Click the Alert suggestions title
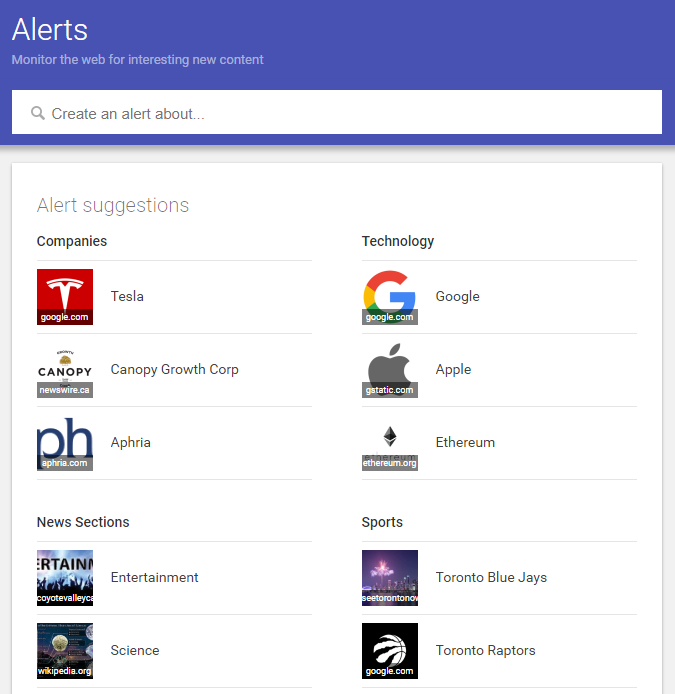This screenshot has width=675, height=694. pos(112,205)
